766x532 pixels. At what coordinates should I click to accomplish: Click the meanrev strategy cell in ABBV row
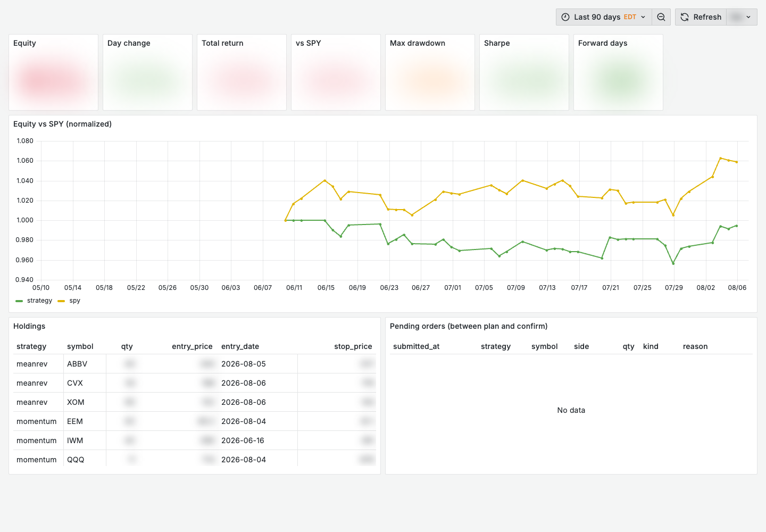point(38,364)
